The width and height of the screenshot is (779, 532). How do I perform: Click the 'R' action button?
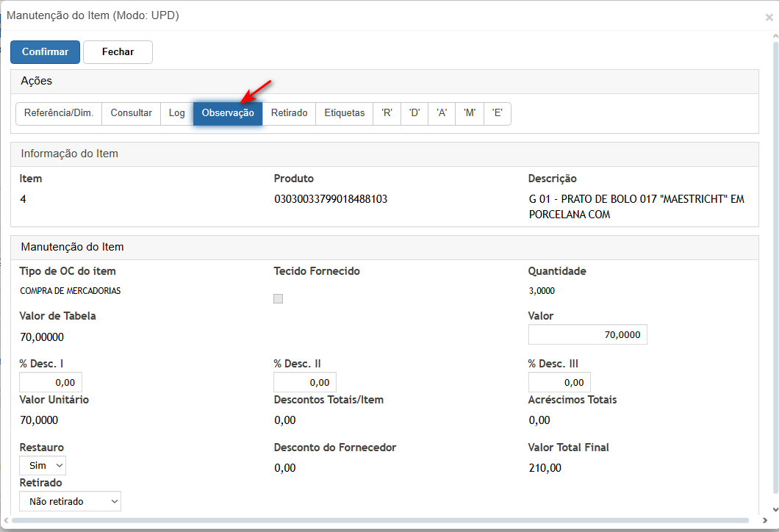point(387,113)
